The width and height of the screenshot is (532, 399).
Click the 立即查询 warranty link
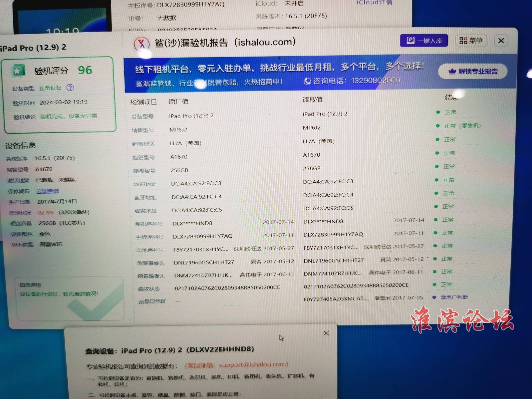[x=48, y=191]
